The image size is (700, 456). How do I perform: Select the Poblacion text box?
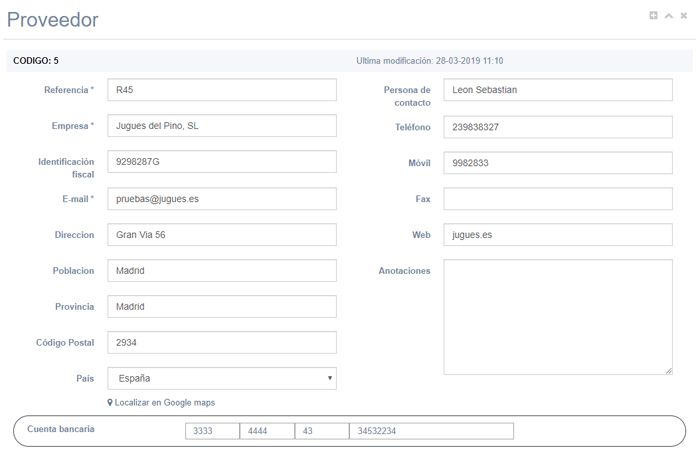[x=221, y=271]
